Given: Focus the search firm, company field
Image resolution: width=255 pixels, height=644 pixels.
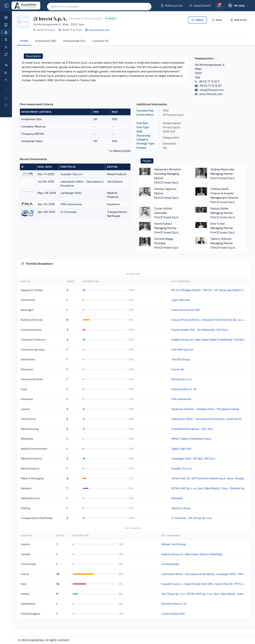Looking at the screenshot, I should click(x=99, y=7).
